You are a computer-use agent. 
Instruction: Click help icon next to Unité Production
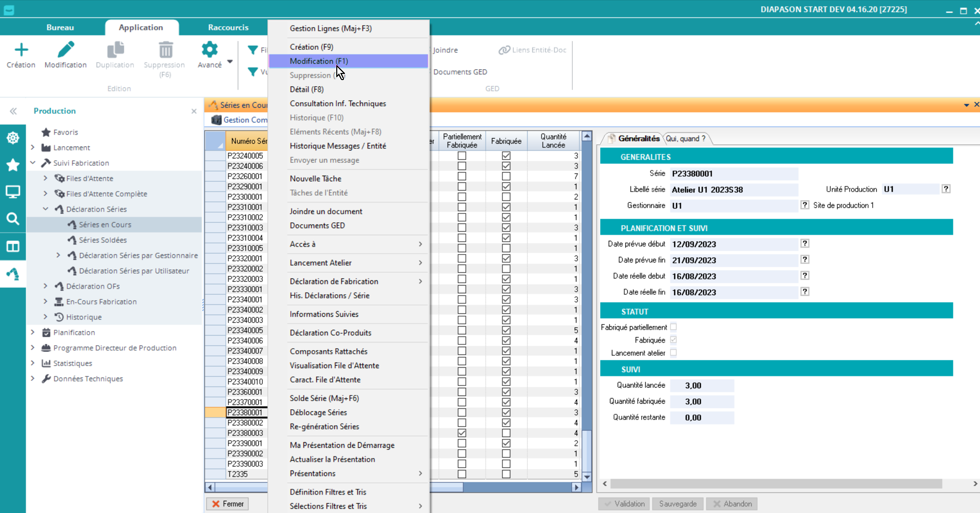(946, 189)
